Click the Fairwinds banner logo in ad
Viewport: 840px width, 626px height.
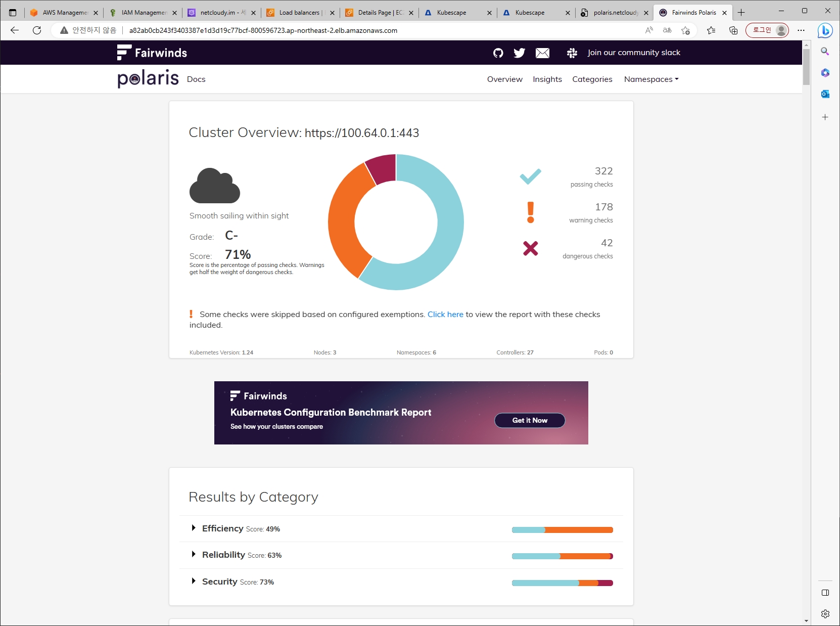(258, 396)
